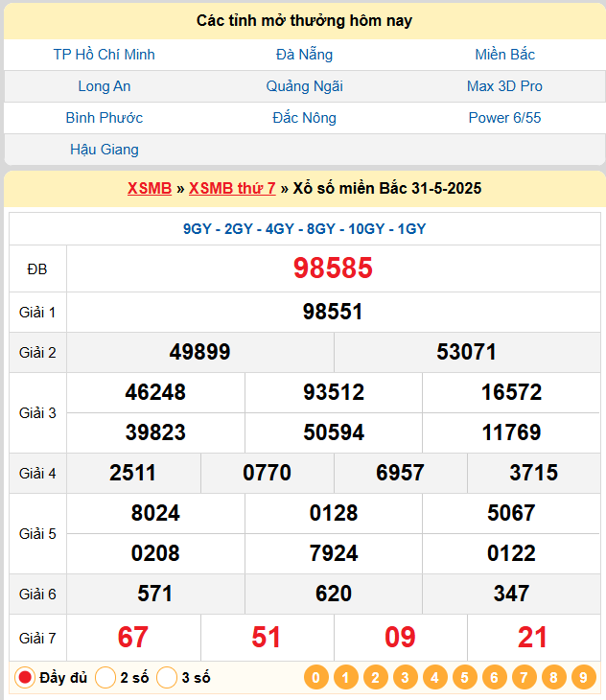This screenshot has width=606, height=700.
Task: Open the TP Hồ Chí Minh lottery link
Action: click(x=104, y=55)
